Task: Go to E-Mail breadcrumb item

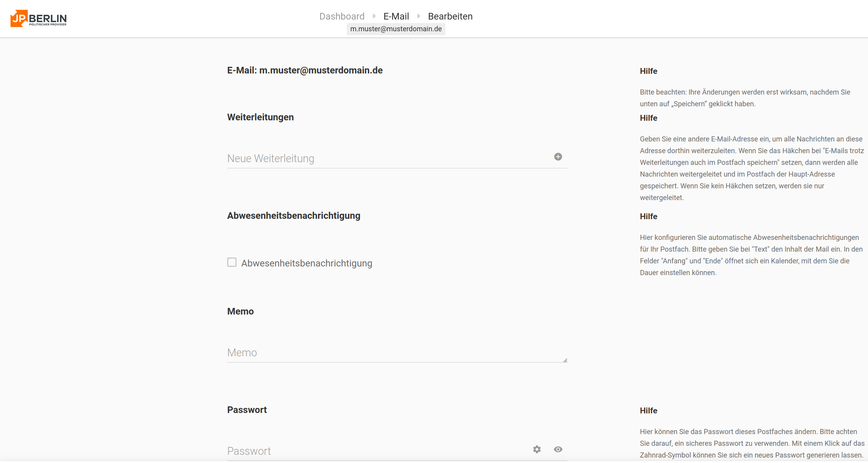Action: [396, 16]
